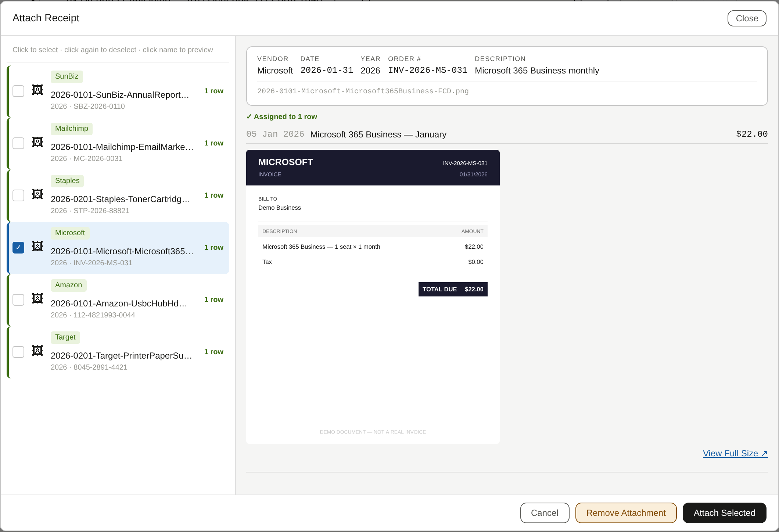The width and height of the screenshot is (779, 532).
Task: Click the image icon of the Microsoft receipt
Action: coord(37,247)
